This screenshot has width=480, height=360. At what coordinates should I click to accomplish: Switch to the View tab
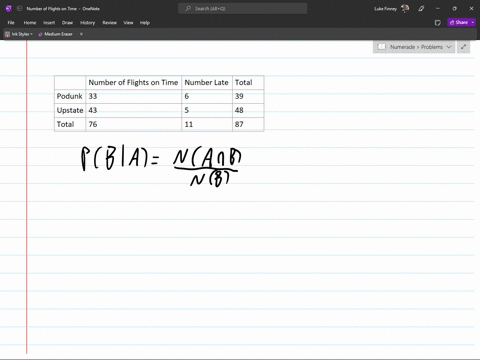[128, 23]
